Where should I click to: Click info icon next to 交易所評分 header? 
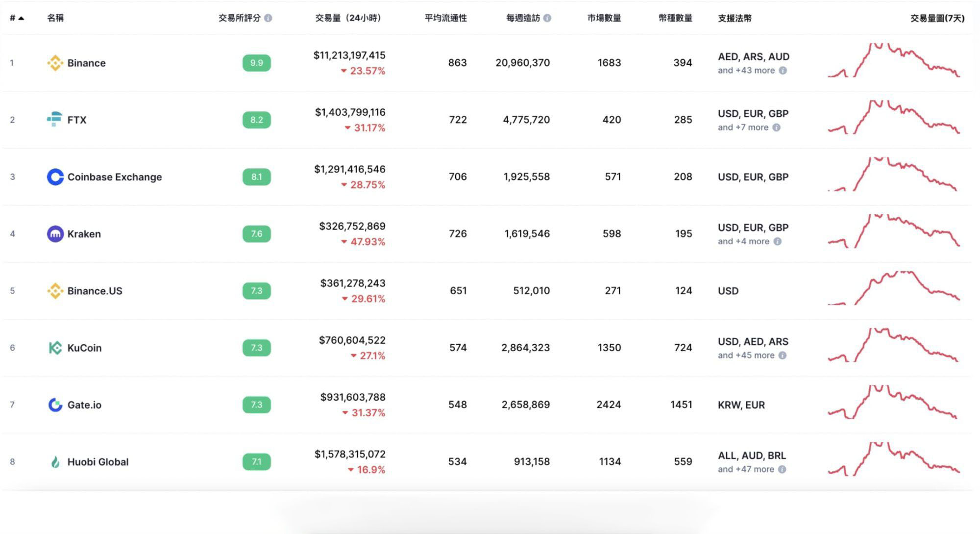coord(268,18)
